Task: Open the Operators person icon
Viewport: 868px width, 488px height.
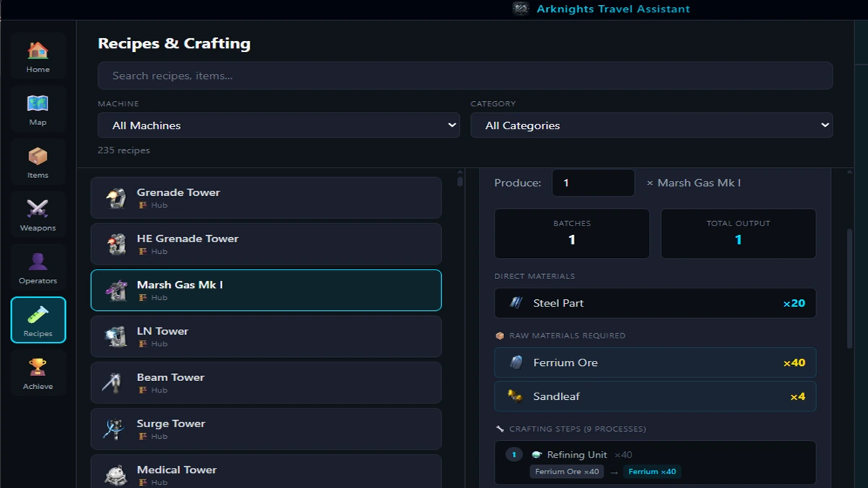Action: [38, 262]
